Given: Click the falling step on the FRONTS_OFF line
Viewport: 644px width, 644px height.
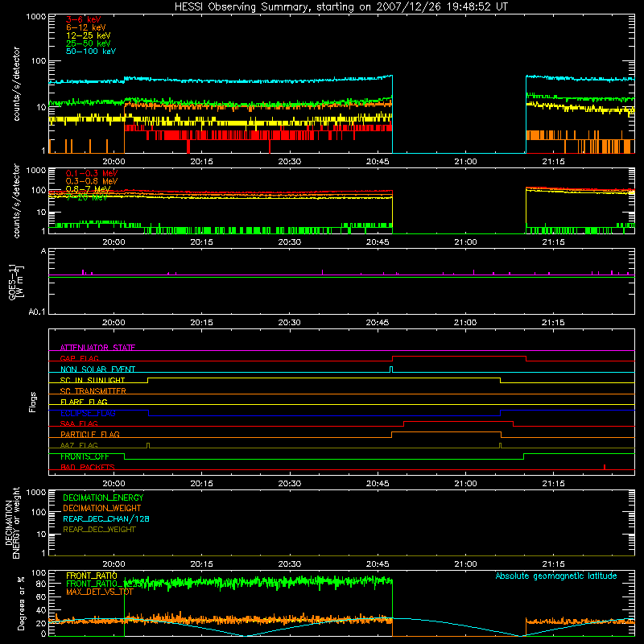Looking at the screenshot, I should (125, 456).
